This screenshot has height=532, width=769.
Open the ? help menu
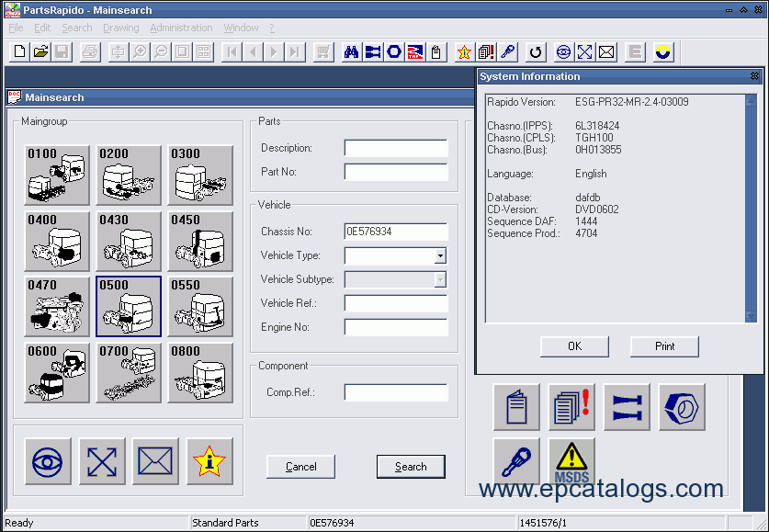tap(272, 28)
